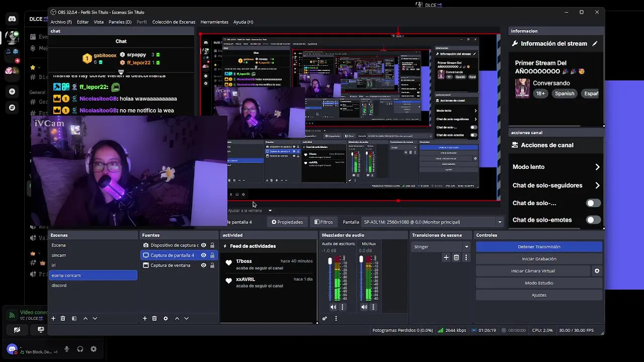
Task: Toggle lock on Captura de ventana source
Action: click(212, 265)
